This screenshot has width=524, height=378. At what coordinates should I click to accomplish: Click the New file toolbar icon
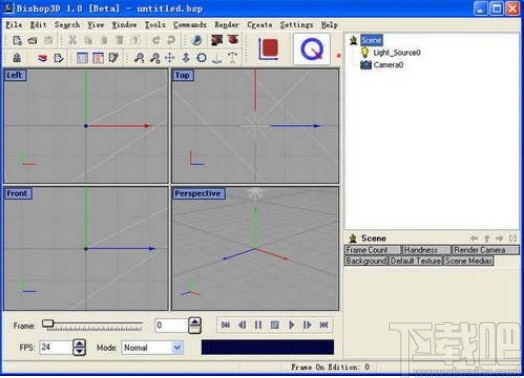pos(17,40)
